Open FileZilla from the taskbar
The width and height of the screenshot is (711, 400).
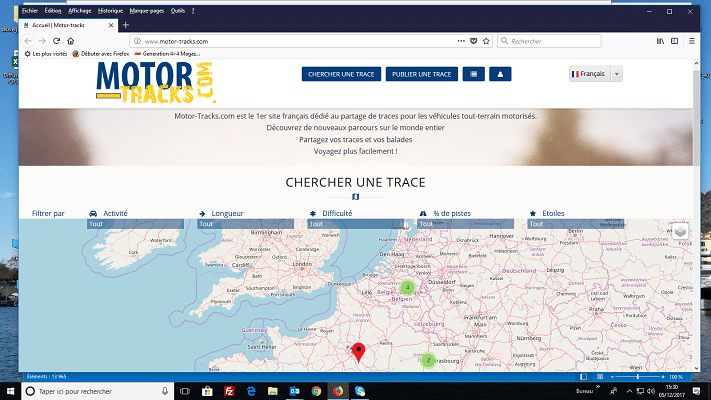pos(230,390)
